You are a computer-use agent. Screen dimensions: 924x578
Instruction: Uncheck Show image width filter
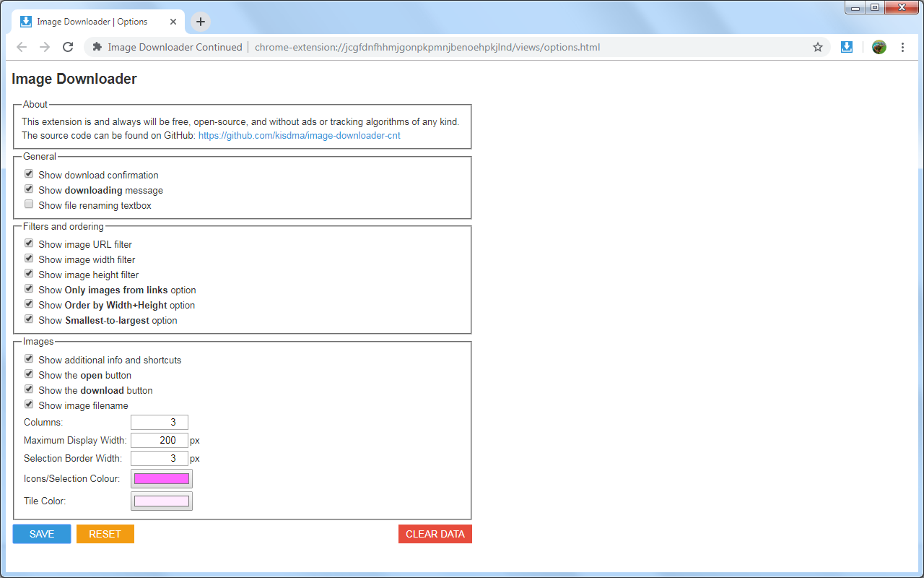pos(29,259)
